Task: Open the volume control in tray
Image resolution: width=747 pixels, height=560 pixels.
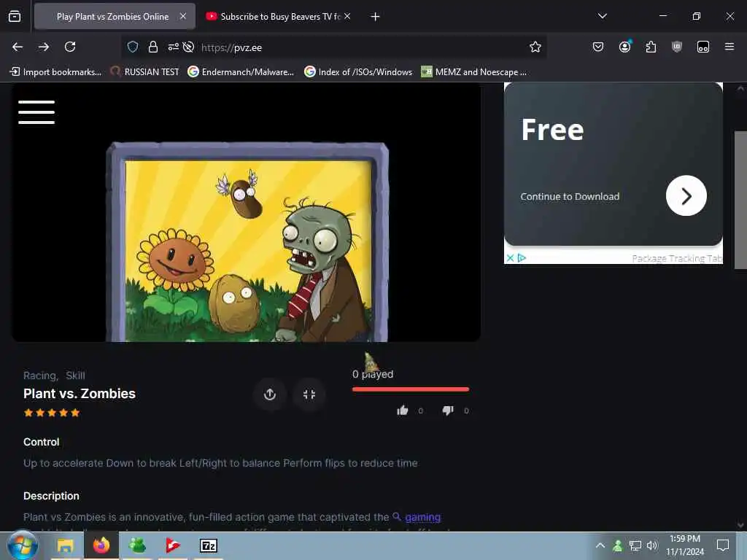Action: click(652, 545)
